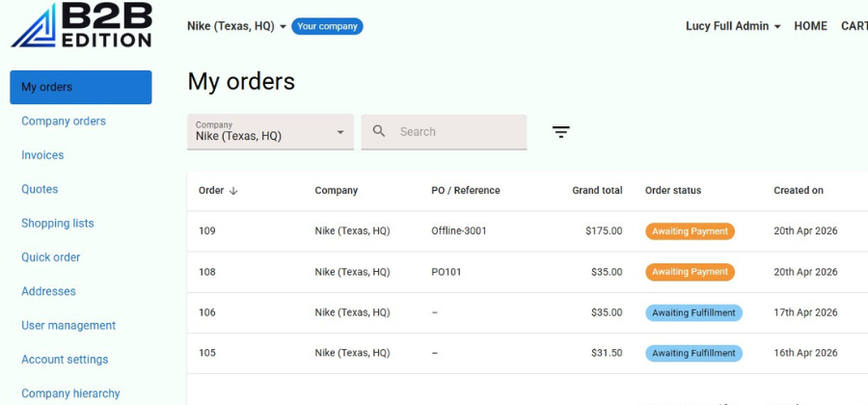Click Awaiting Payment badge for order 109

690,231
